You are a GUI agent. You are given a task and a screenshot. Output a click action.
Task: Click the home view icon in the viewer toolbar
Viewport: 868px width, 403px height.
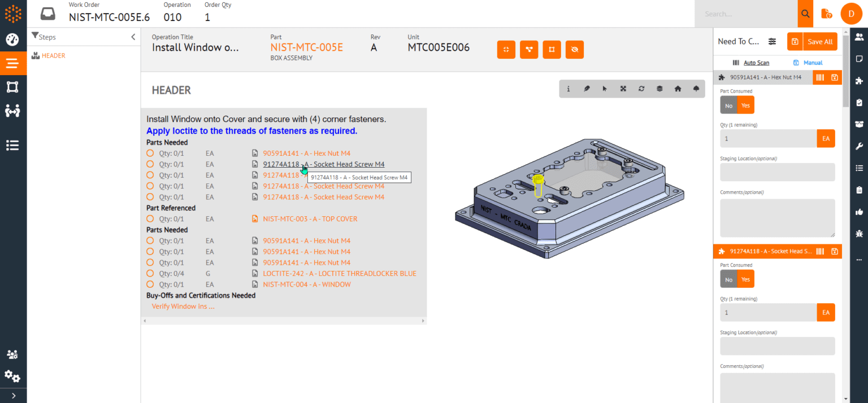(678, 89)
